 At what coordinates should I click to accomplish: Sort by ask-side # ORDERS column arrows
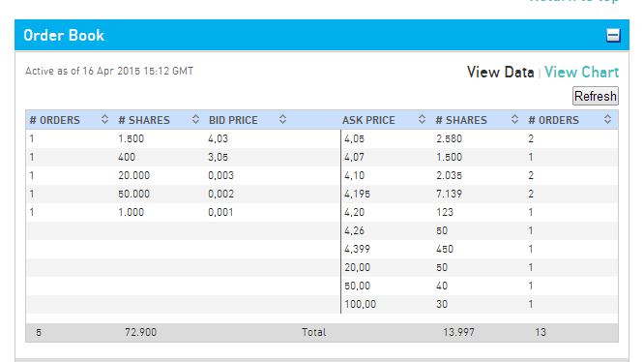[x=607, y=120]
